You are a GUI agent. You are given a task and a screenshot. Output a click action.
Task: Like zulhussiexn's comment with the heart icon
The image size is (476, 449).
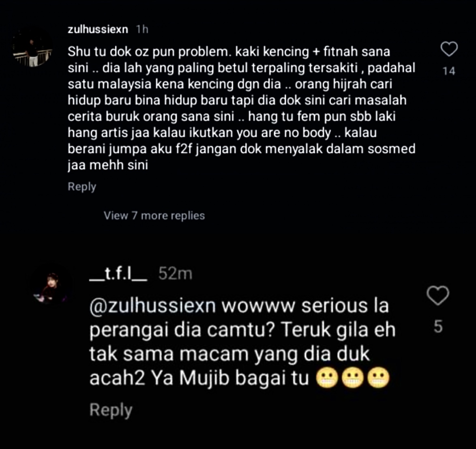tap(449, 49)
